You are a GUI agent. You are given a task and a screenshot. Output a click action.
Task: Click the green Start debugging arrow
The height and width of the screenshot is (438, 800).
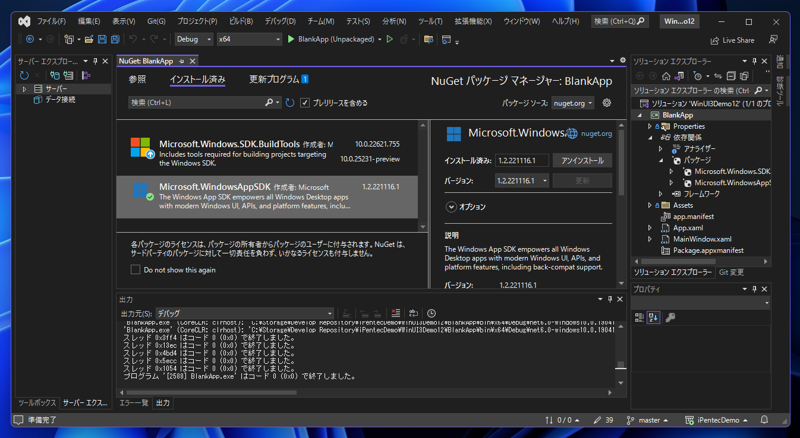tap(291, 39)
